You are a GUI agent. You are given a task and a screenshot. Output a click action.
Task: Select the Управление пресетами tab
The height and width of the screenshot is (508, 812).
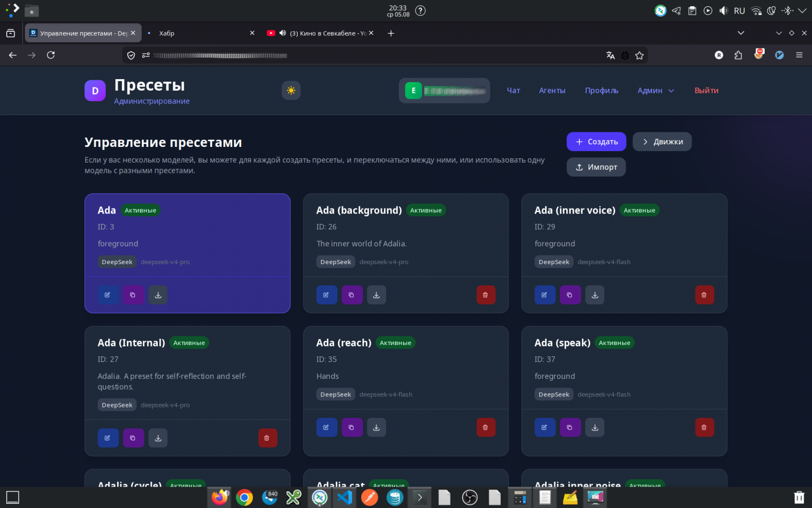point(83,33)
